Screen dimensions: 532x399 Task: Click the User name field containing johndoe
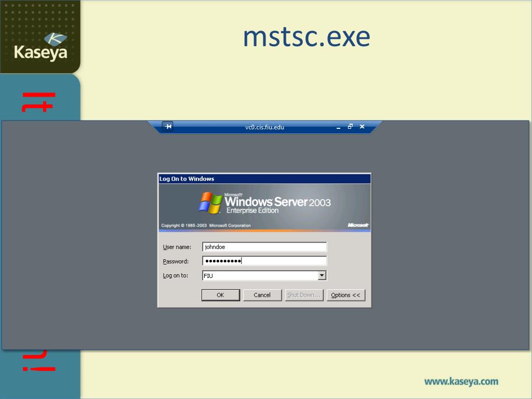(x=264, y=247)
